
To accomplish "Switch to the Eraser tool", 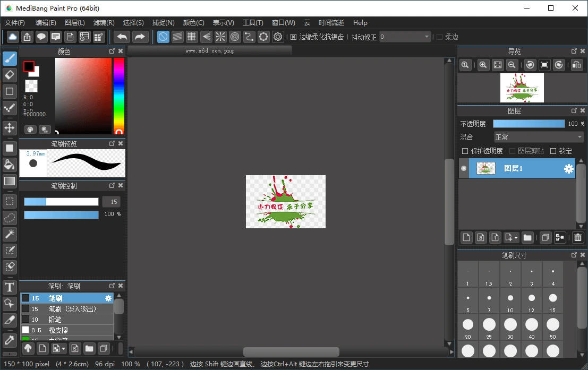I will pyautogui.click(x=9, y=74).
